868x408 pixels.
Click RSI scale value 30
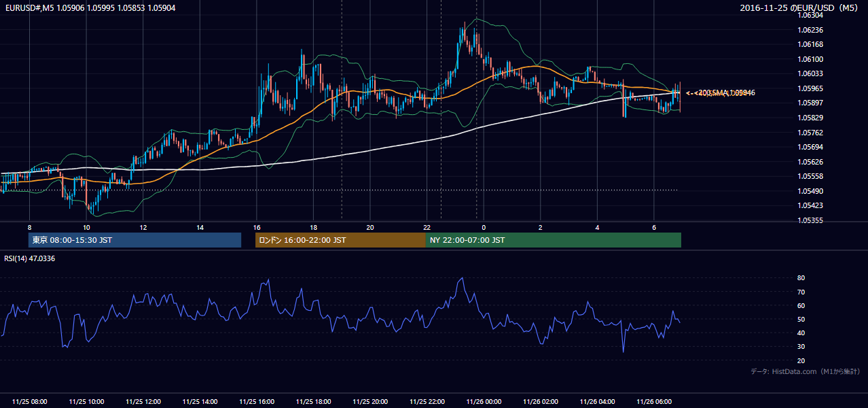pos(801,346)
